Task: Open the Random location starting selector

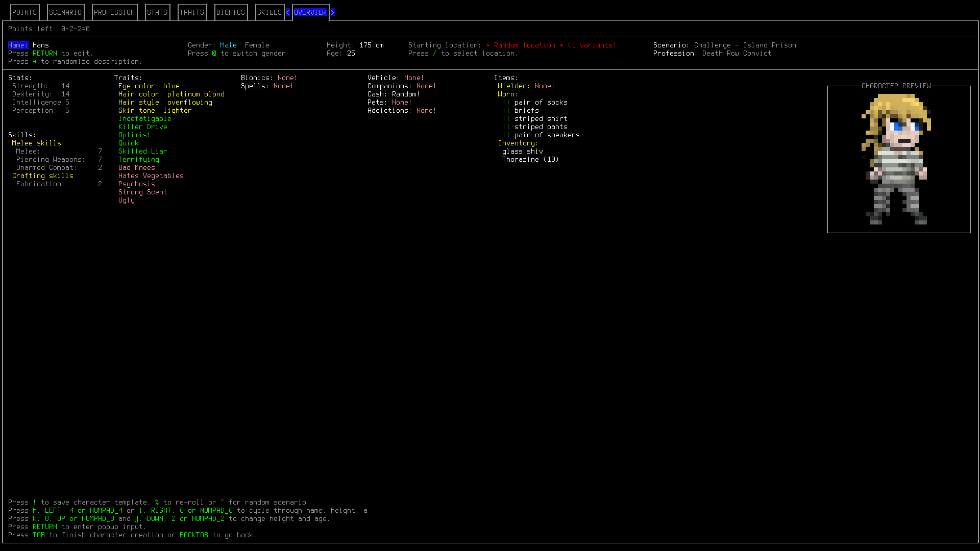Action: 551,45
